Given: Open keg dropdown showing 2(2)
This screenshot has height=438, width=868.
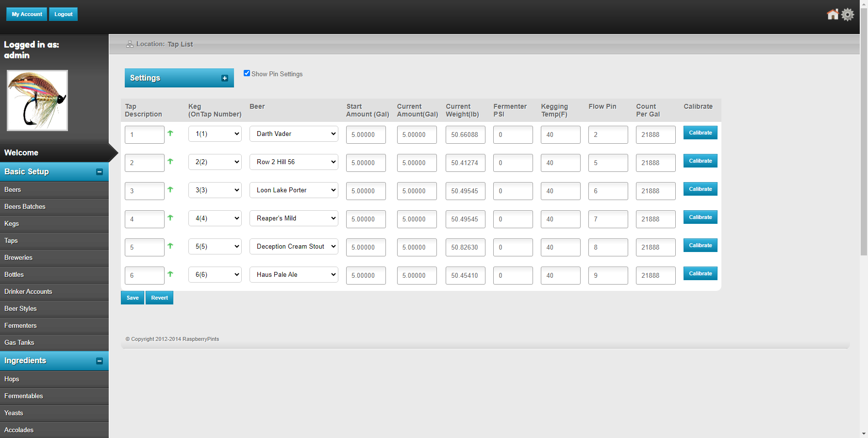Looking at the screenshot, I should 215,162.
